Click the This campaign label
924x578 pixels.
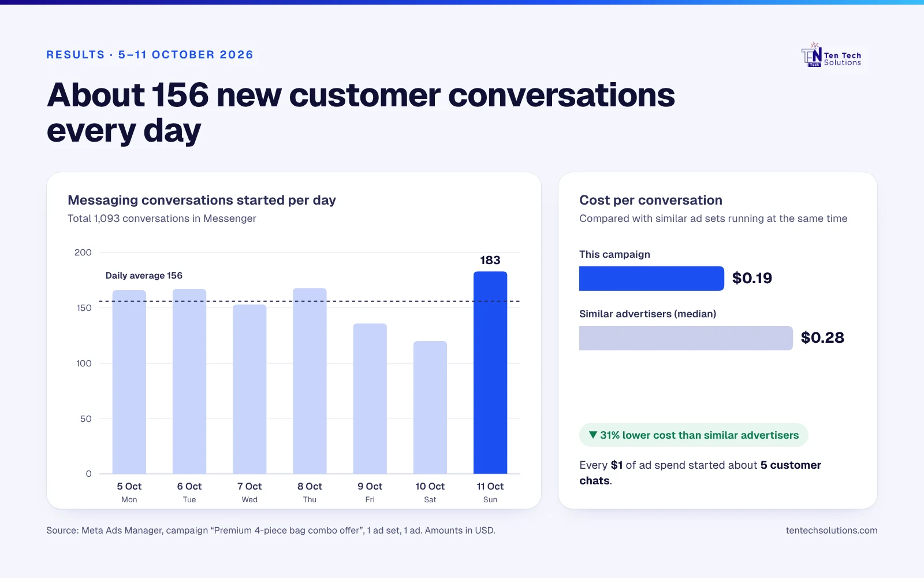point(614,254)
